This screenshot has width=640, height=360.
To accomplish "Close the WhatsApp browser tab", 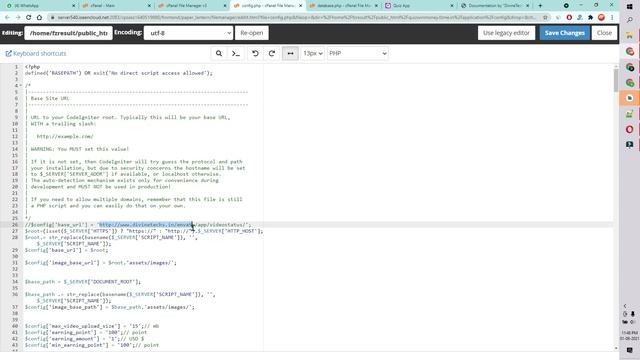I will pos(73,6).
